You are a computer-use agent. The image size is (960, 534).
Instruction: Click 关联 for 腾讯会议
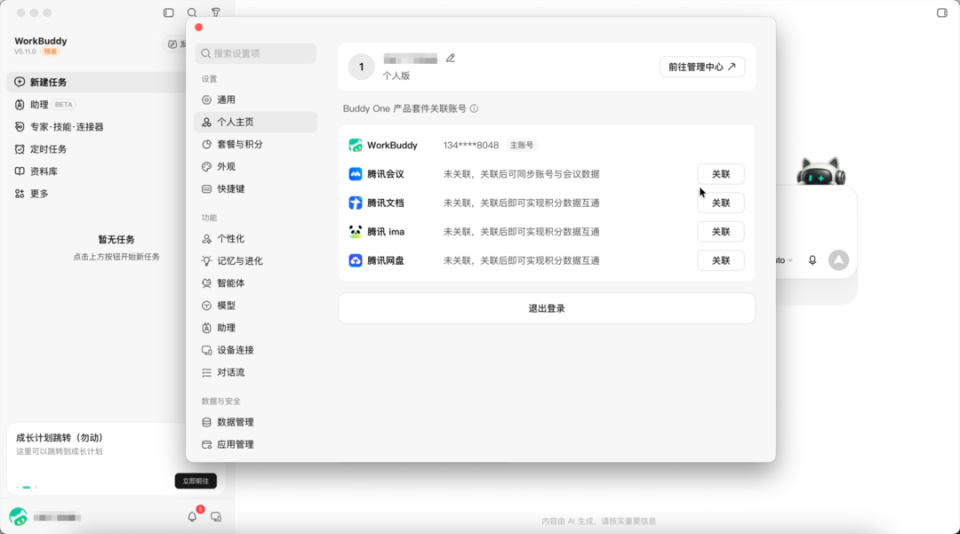point(721,174)
